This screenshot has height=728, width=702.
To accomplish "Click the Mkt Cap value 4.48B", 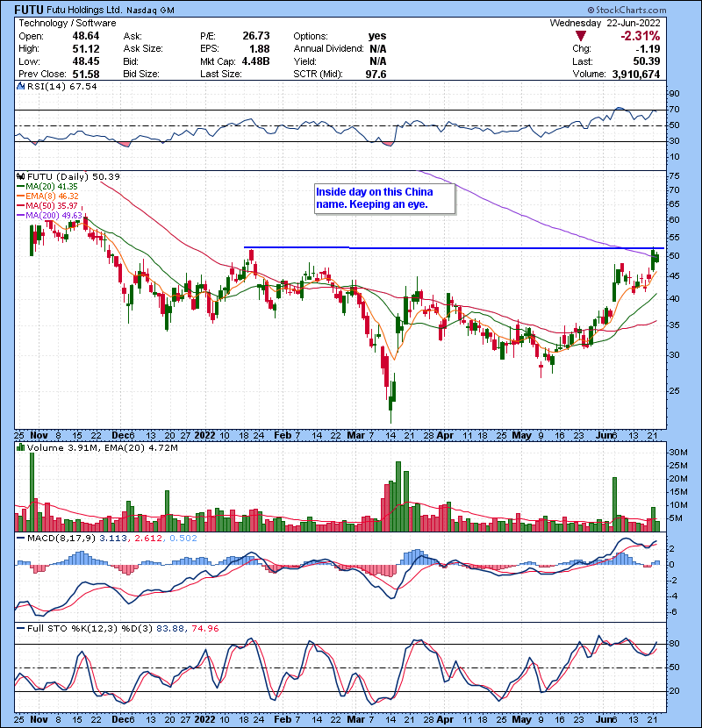I will [x=255, y=61].
